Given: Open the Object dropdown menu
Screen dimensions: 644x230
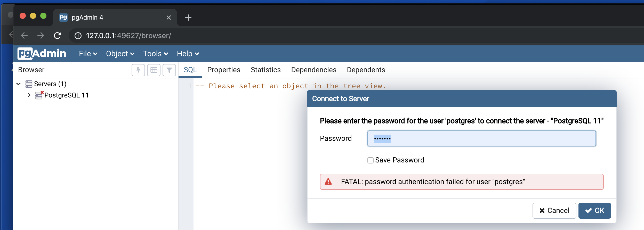Looking at the screenshot, I should click(x=120, y=53).
